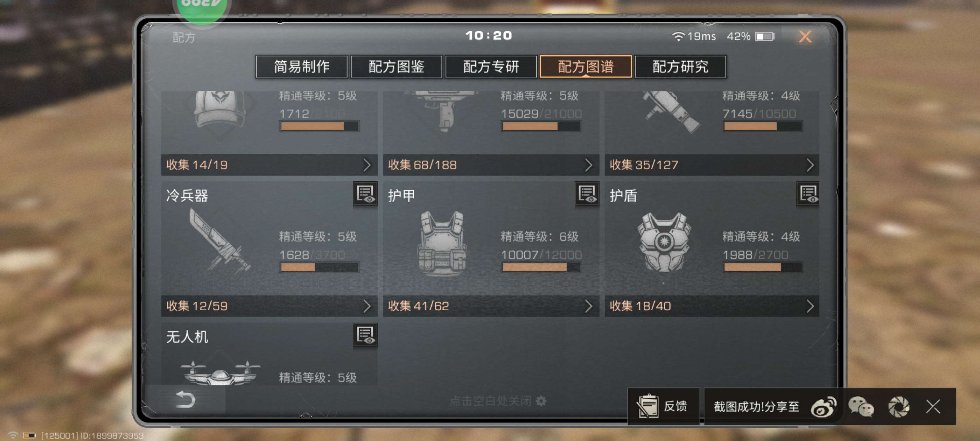Click the 反馈 feedback clipboard icon
The height and width of the screenshot is (441, 980).
[647, 406]
